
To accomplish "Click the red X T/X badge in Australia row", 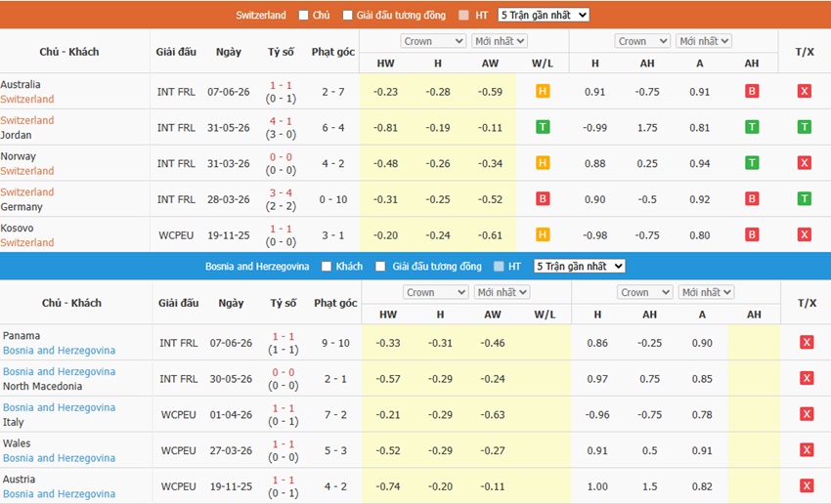I will point(804,91).
